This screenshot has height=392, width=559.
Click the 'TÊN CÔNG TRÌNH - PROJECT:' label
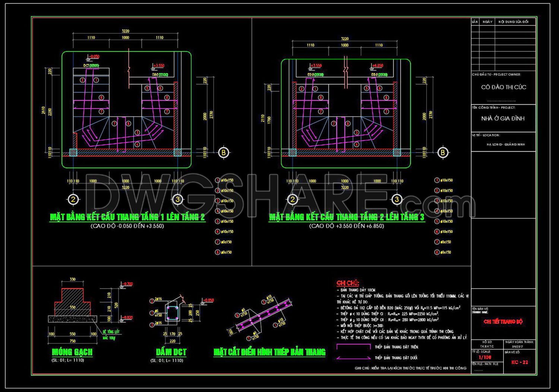493,108
